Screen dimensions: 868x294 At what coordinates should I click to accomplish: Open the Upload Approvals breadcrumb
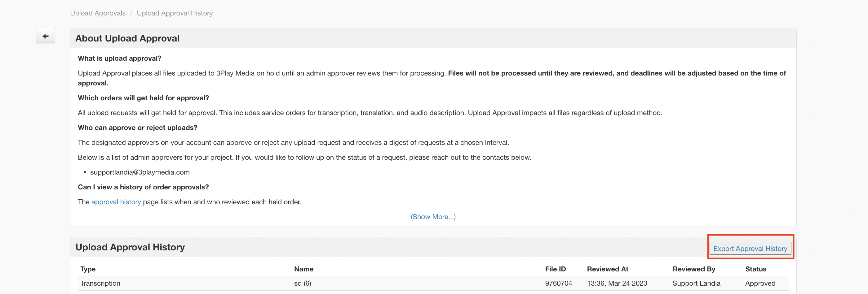[x=98, y=13]
